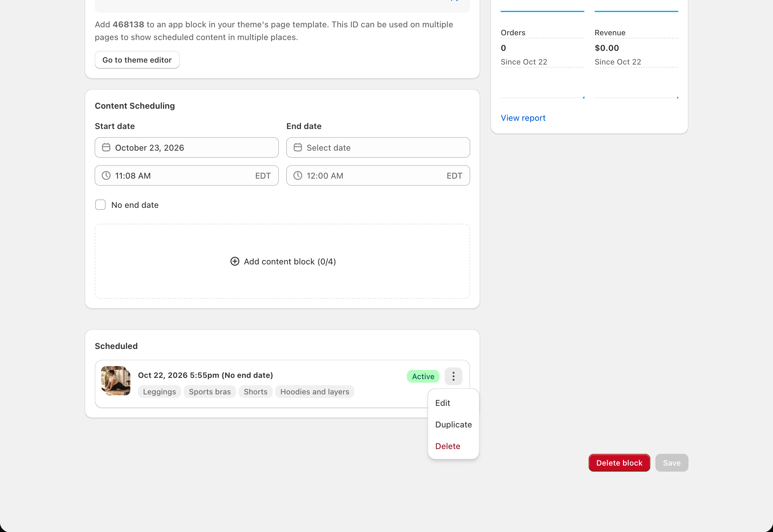Click the Scheduled section heading
The height and width of the screenshot is (532, 773).
pos(116,346)
